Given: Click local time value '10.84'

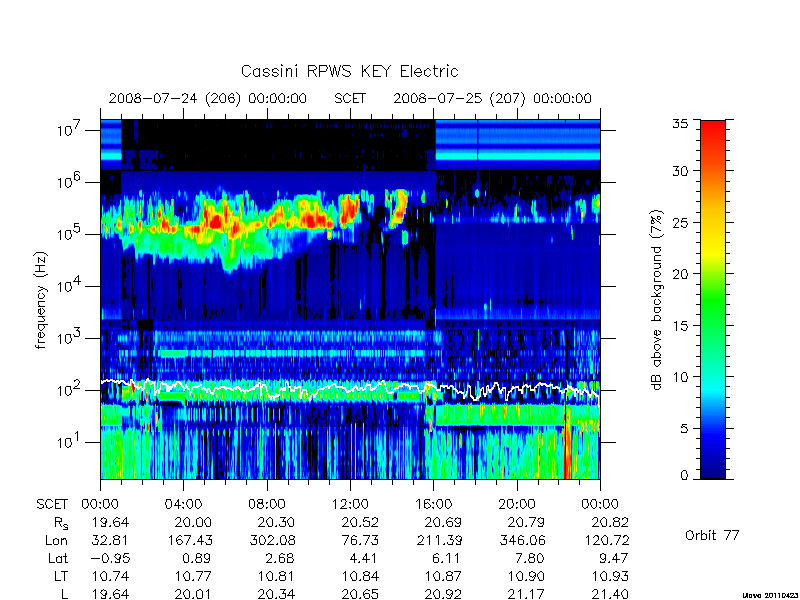Looking at the screenshot, I should pos(359,576).
